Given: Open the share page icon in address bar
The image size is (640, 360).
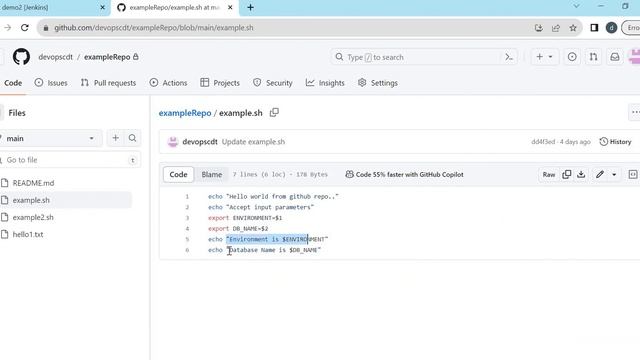Looking at the screenshot, I should (x=556, y=28).
